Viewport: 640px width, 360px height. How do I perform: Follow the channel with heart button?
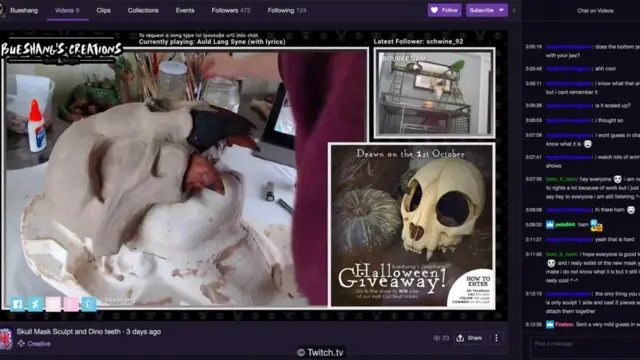444,10
